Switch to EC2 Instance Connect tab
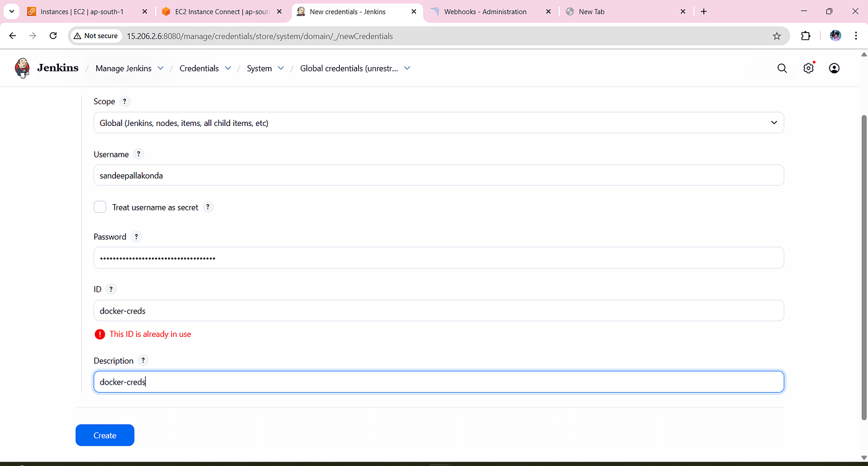The image size is (868, 466). (223, 12)
